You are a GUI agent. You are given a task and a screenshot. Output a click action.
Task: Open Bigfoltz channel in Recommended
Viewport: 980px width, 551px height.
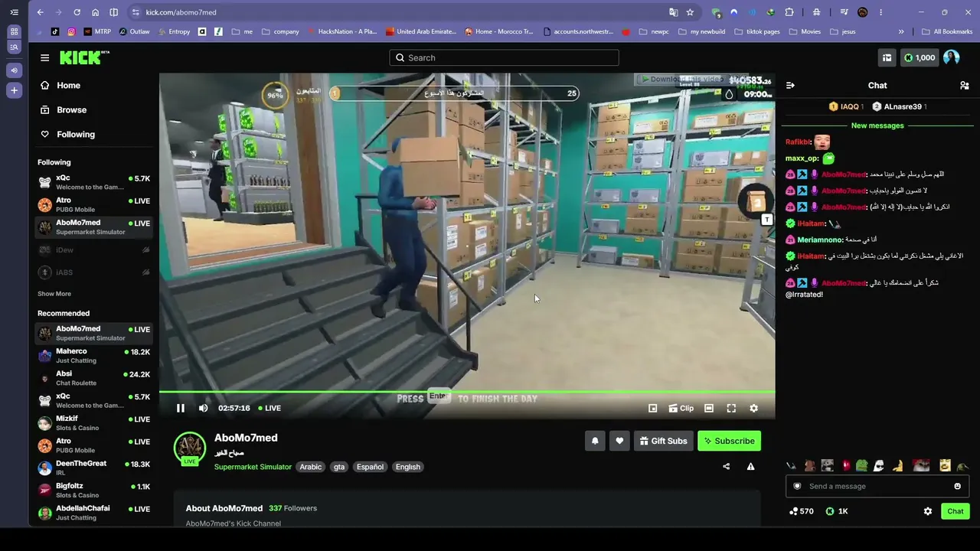pos(94,491)
